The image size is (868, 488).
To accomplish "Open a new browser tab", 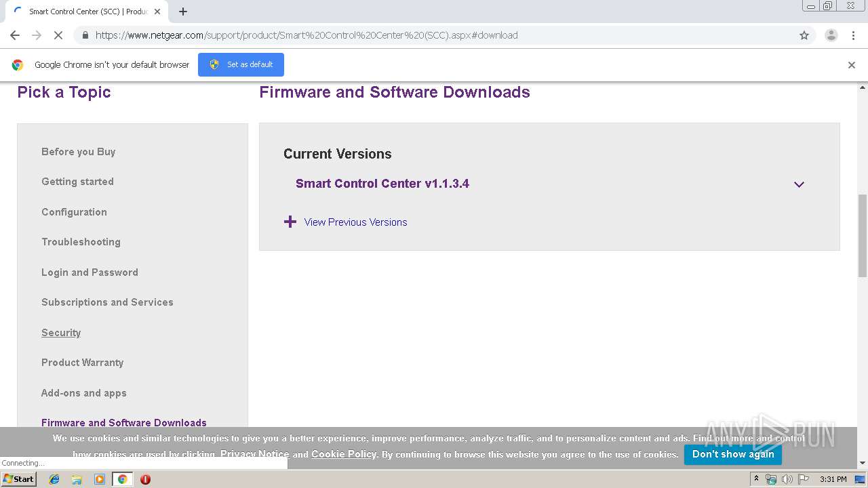I will [183, 12].
